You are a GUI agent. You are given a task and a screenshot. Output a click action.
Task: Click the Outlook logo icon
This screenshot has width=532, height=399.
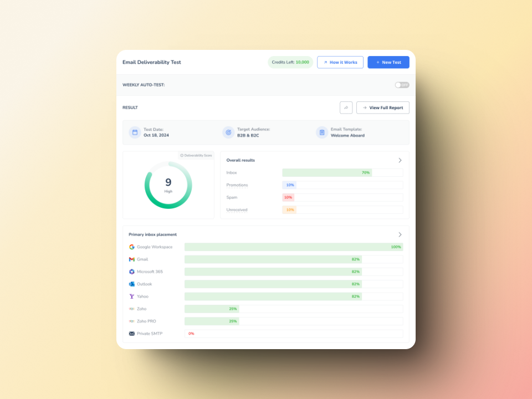point(132,284)
